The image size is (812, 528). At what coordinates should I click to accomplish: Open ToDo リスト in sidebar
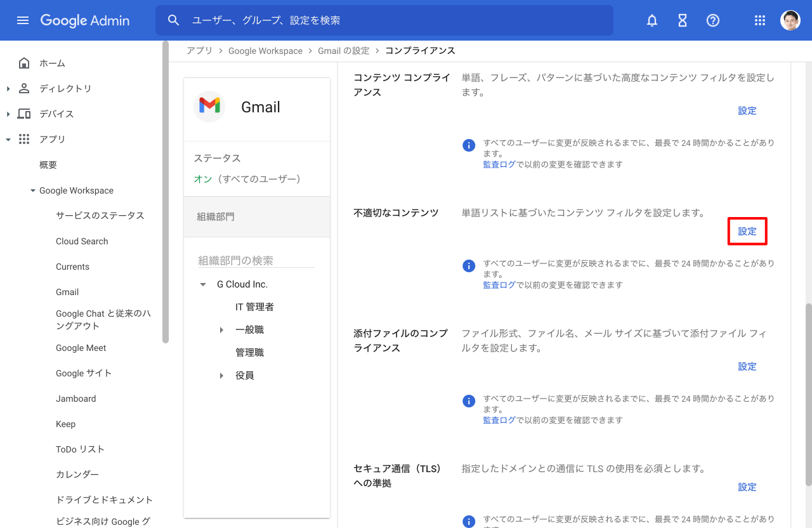pos(80,449)
